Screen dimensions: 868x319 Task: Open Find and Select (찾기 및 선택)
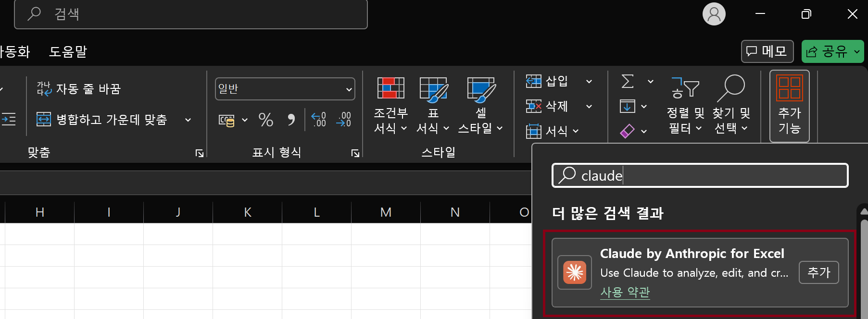click(x=731, y=106)
